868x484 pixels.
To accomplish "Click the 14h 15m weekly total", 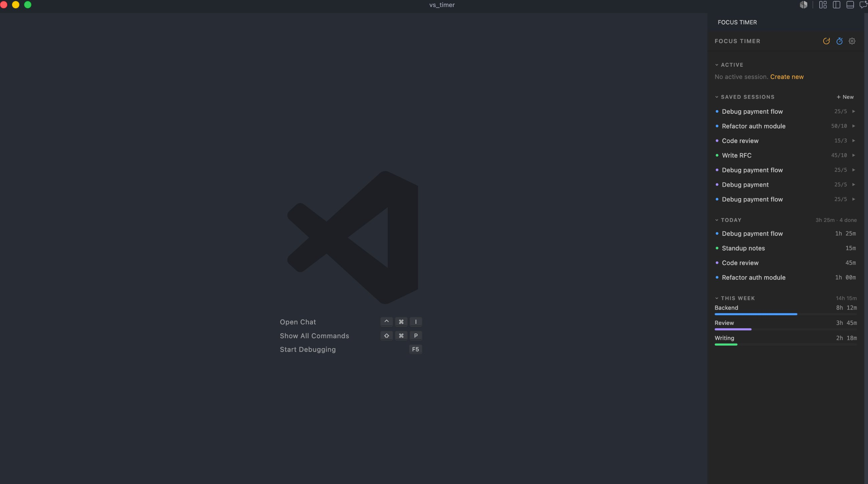I will click(846, 298).
